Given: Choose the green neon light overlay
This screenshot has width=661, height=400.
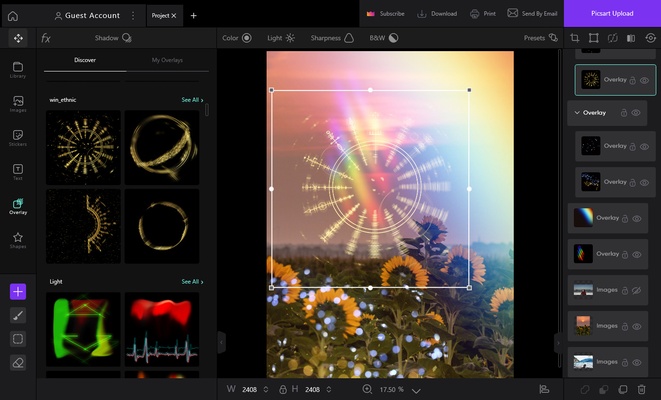Looking at the screenshot, I should tap(83, 329).
